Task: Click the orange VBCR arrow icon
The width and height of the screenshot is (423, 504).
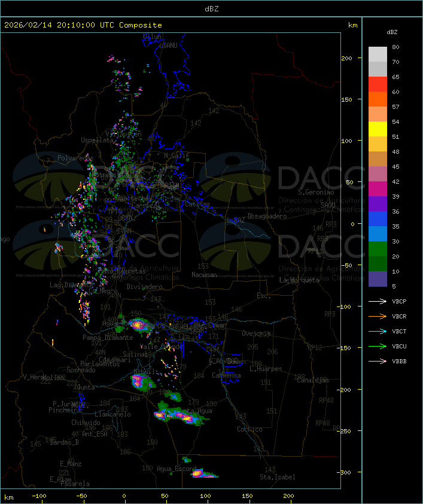Action: [x=378, y=316]
